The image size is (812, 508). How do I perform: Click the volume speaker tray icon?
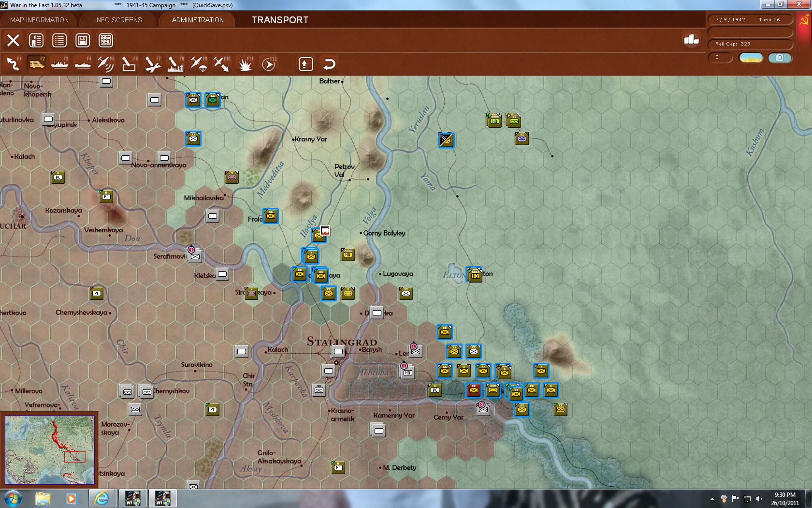(x=759, y=499)
